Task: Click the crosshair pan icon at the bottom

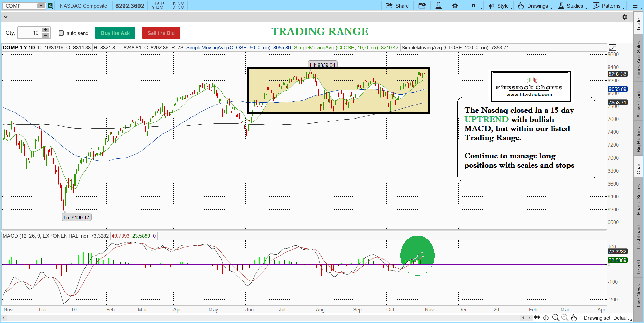Action: click(x=546, y=317)
